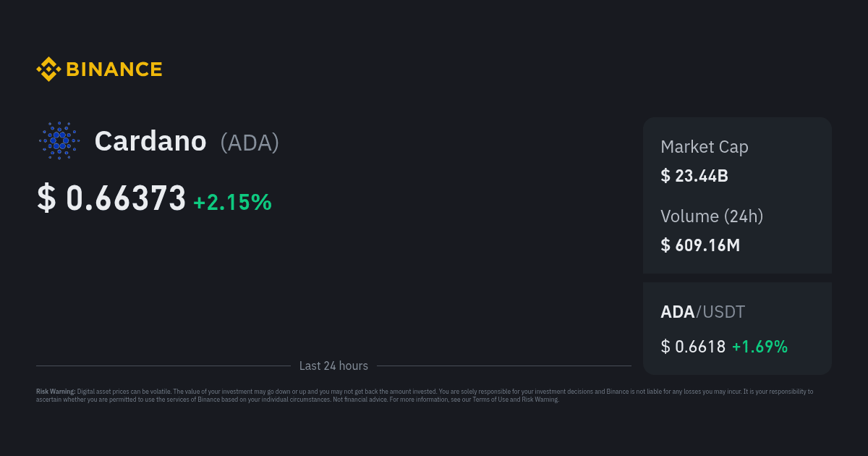The image size is (868, 456).
Task: Click the $ 609.16M volume value
Action: [699, 245]
